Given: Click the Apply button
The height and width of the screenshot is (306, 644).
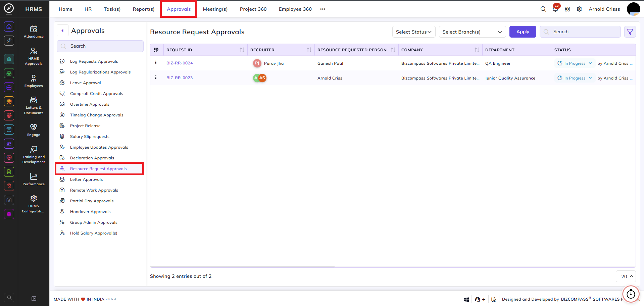Looking at the screenshot, I should [523, 32].
